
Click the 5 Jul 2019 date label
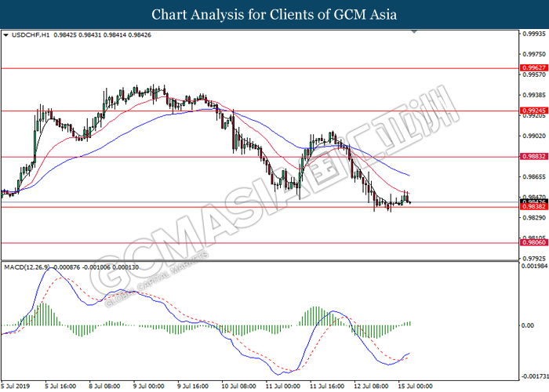tap(16, 386)
